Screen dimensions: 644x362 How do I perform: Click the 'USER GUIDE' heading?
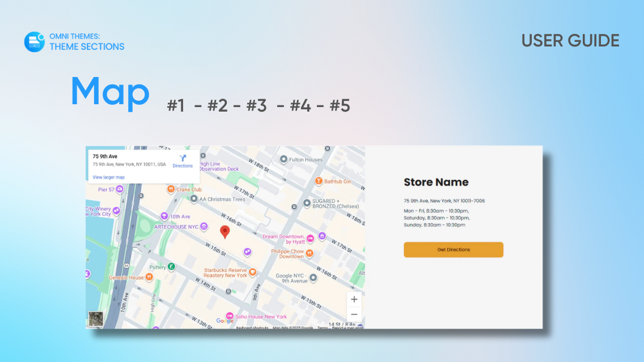[570, 41]
